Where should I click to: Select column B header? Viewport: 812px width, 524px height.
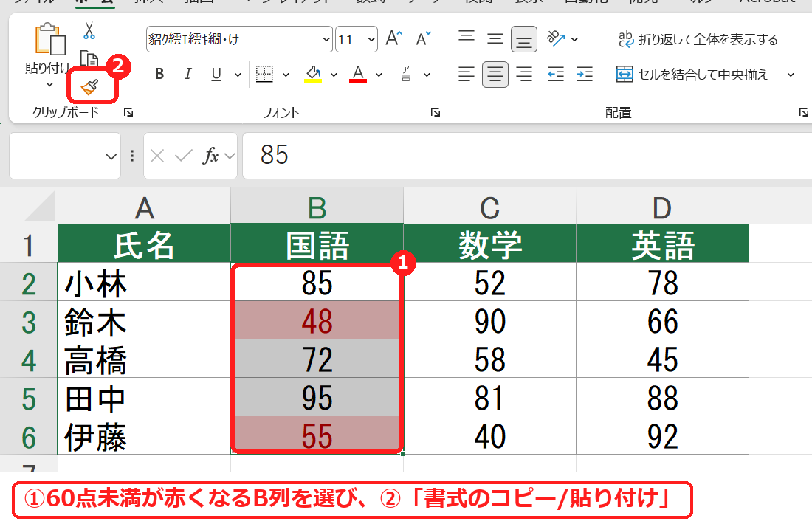pyautogui.click(x=317, y=206)
